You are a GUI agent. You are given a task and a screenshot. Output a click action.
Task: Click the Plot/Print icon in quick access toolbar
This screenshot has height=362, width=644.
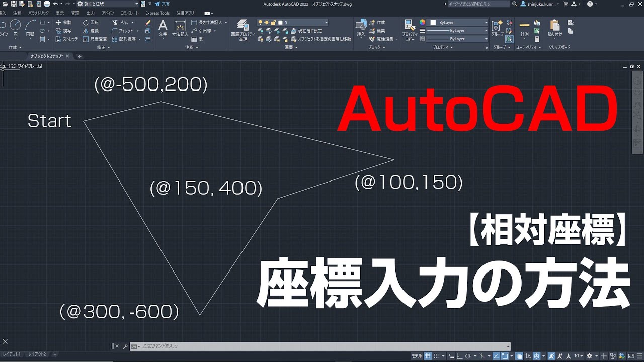[x=47, y=4]
